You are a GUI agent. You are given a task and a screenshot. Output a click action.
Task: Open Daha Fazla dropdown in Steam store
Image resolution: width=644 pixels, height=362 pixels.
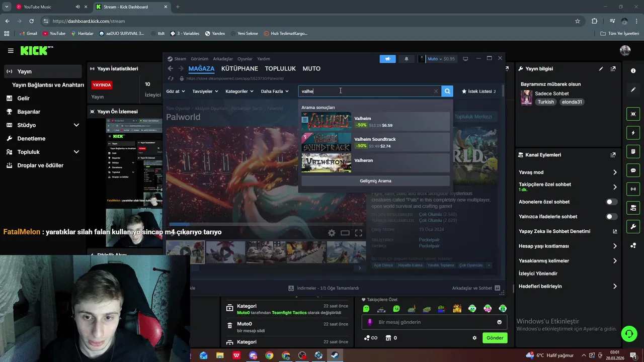click(275, 92)
